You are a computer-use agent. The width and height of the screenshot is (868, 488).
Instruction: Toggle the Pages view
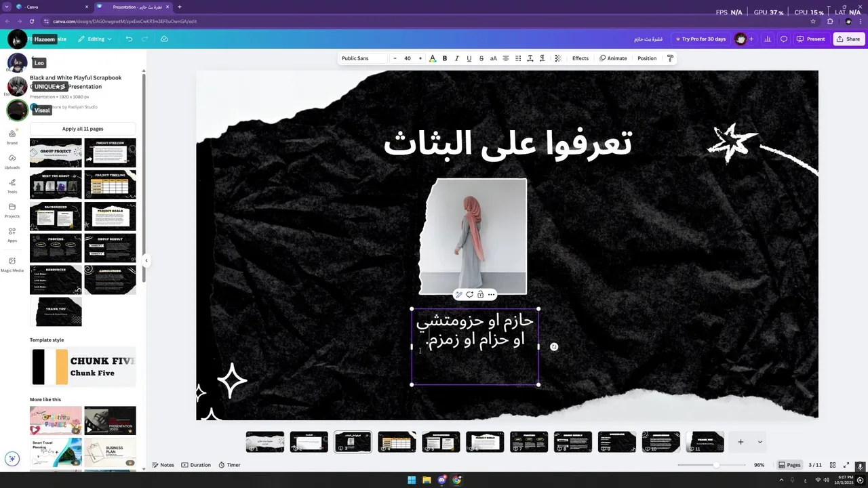point(789,465)
